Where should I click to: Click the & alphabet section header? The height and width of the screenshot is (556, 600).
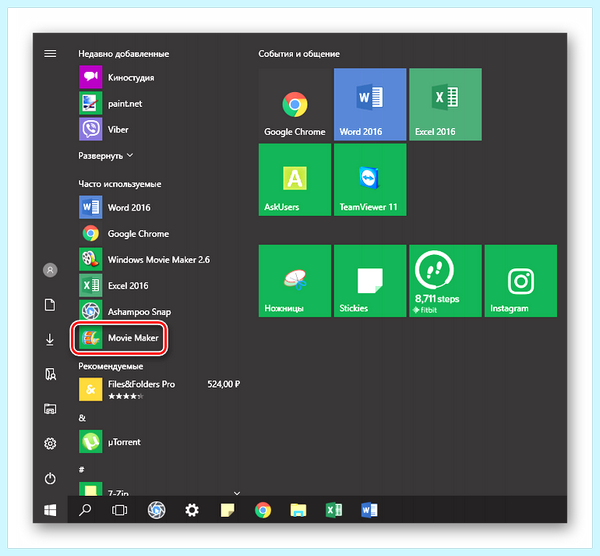click(82, 418)
